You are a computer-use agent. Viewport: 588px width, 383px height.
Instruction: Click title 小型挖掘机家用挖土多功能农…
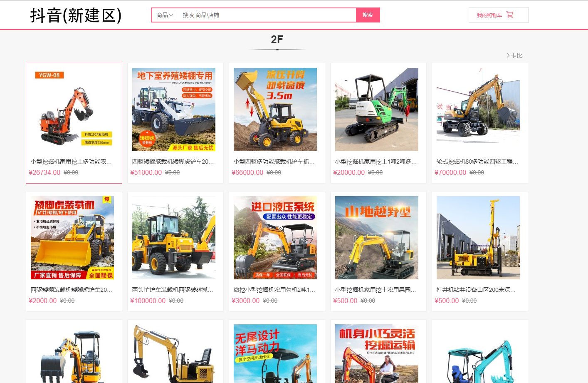pos(71,162)
